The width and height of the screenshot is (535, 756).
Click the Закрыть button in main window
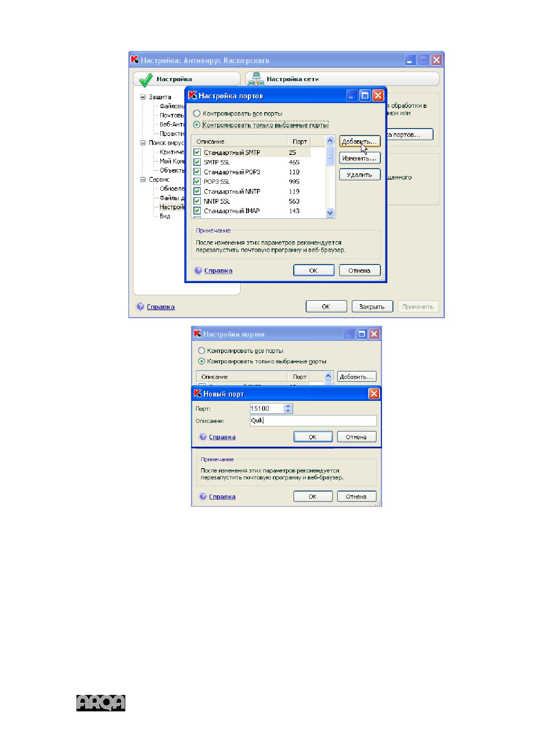[372, 307]
